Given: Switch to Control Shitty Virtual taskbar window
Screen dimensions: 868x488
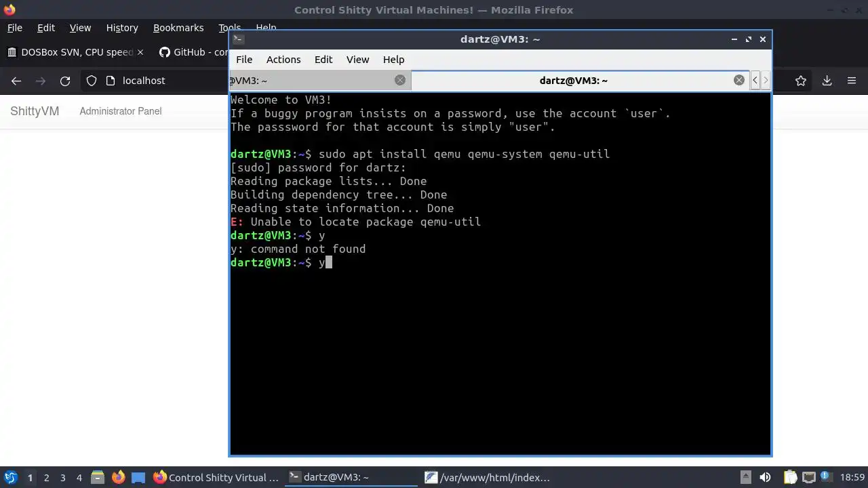Looking at the screenshot, I should tap(216, 477).
